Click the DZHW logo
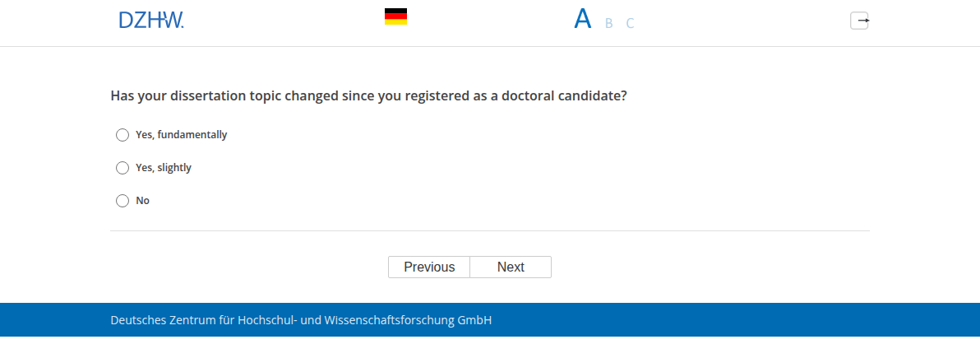 (151, 21)
